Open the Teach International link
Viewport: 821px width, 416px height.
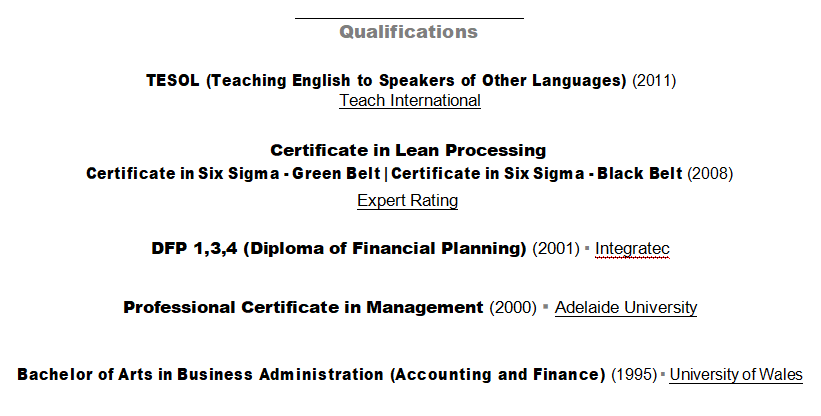point(410,101)
